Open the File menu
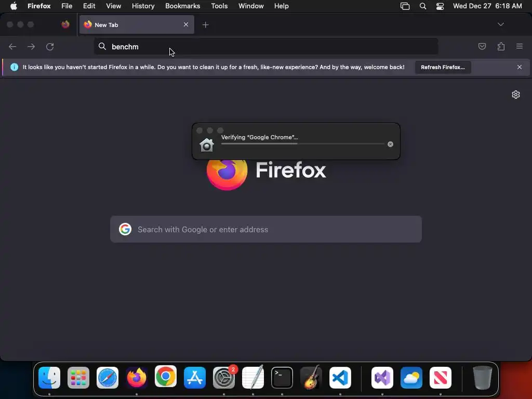This screenshot has width=532, height=399. (67, 6)
